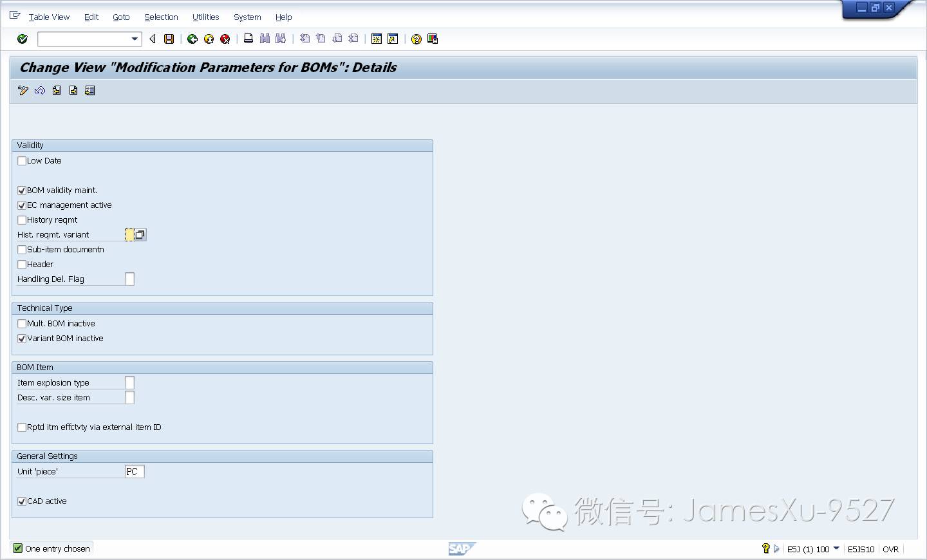Open the Customize Local Layout icon
The image size is (927, 560).
click(433, 39)
